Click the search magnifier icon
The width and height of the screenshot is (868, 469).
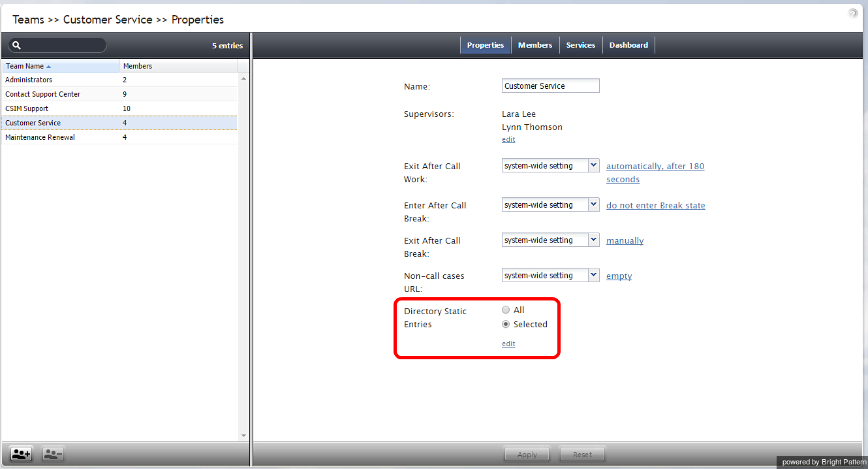17,46
